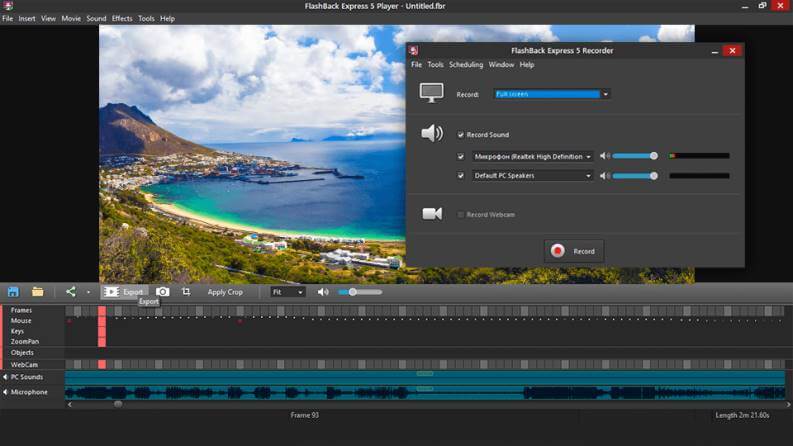Open the Scheduling menu in Recorder
Image resolution: width=793 pixels, height=446 pixels.
click(466, 65)
